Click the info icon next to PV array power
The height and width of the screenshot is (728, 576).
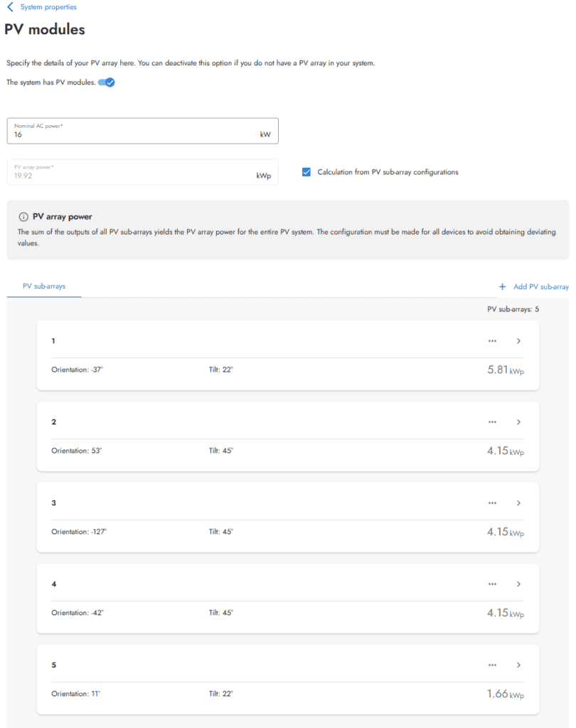(23, 217)
